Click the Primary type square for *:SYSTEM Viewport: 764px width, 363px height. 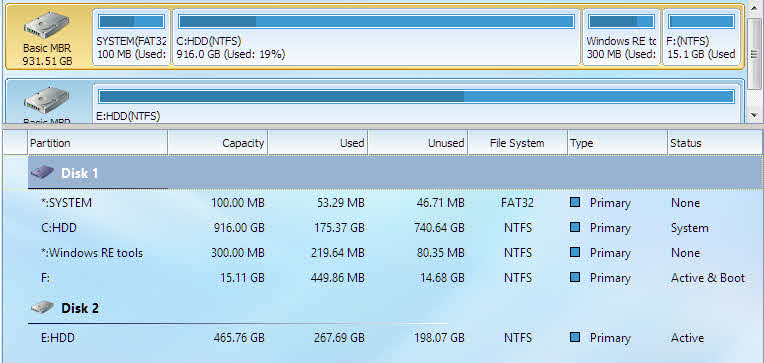coord(575,202)
